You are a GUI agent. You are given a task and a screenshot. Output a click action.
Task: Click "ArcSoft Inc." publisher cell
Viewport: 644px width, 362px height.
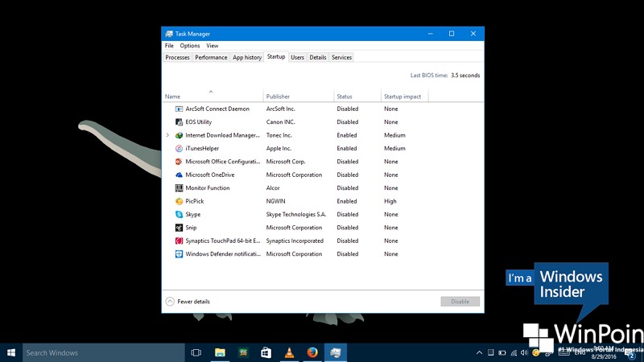[280, 109]
